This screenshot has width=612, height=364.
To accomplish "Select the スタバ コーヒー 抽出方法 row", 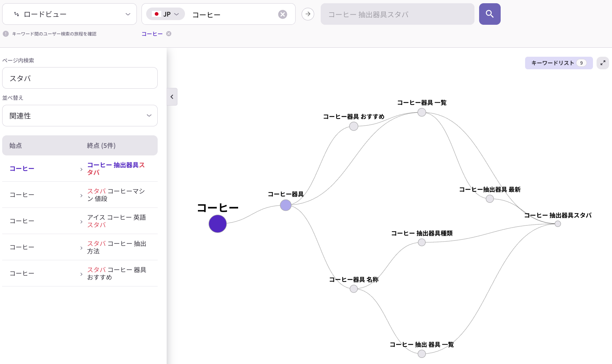I will tap(80, 247).
